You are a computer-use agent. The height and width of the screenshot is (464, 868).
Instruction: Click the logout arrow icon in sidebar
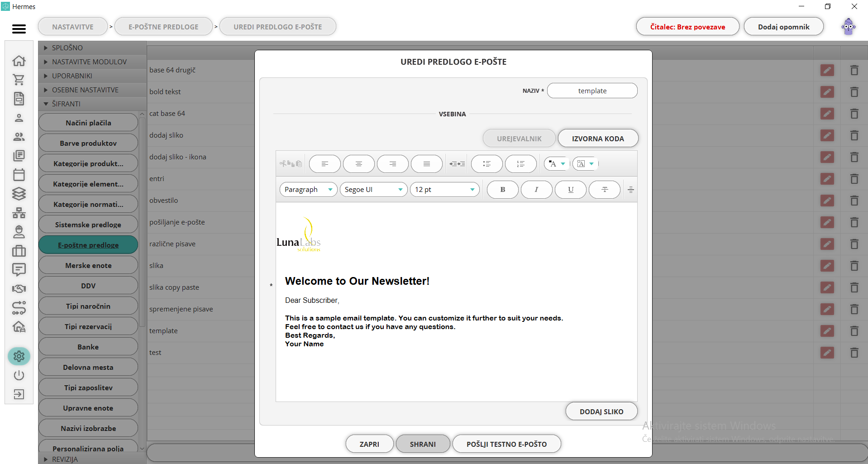tap(19, 394)
